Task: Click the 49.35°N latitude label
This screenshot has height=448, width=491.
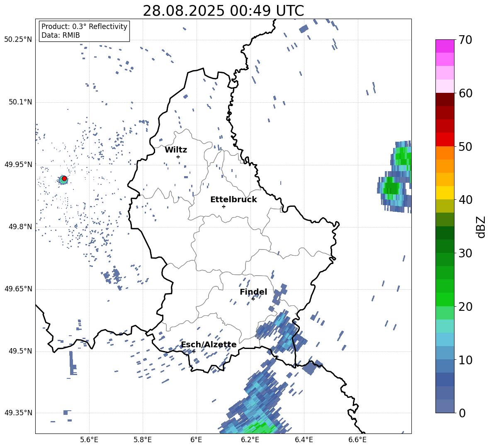Action: tap(18, 413)
